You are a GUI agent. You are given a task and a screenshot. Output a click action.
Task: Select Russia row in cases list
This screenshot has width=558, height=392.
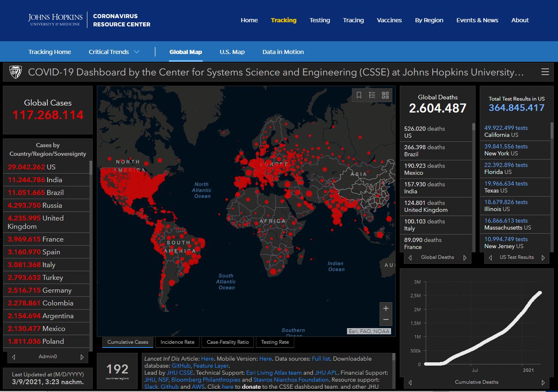click(x=46, y=205)
